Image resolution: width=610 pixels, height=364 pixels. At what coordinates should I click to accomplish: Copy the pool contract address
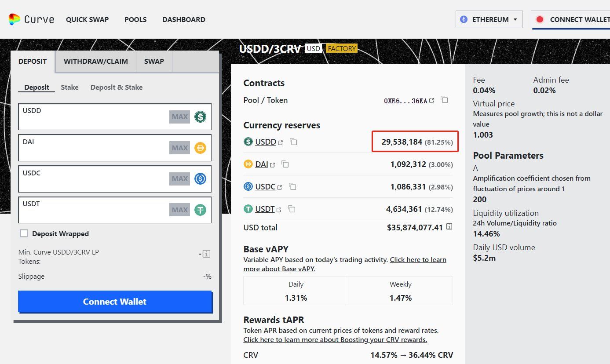pos(445,100)
